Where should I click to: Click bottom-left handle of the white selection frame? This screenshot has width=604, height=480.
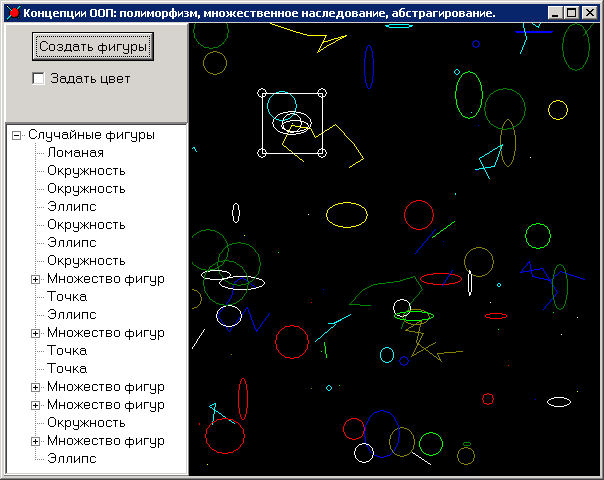click(x=262, y=153)
